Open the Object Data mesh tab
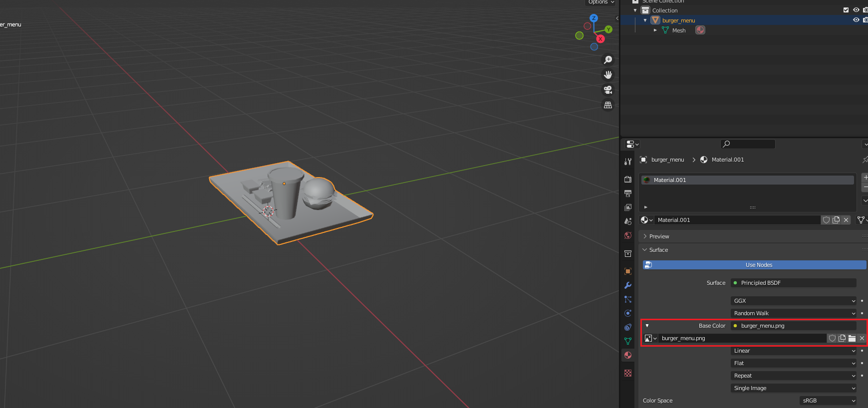 click(628, 341)
